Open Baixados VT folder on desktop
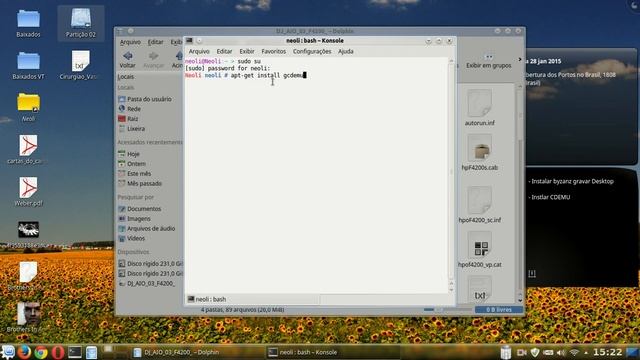Image resolution: width=640 pixels, height=360 pixels. tap(28, 65)
